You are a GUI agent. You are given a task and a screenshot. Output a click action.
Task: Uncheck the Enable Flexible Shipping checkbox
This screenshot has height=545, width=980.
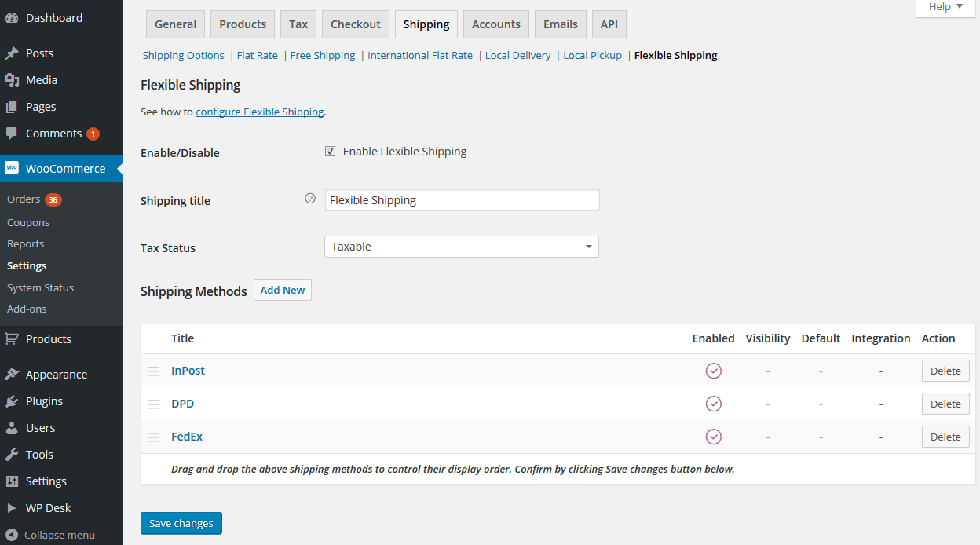(331, 152)
